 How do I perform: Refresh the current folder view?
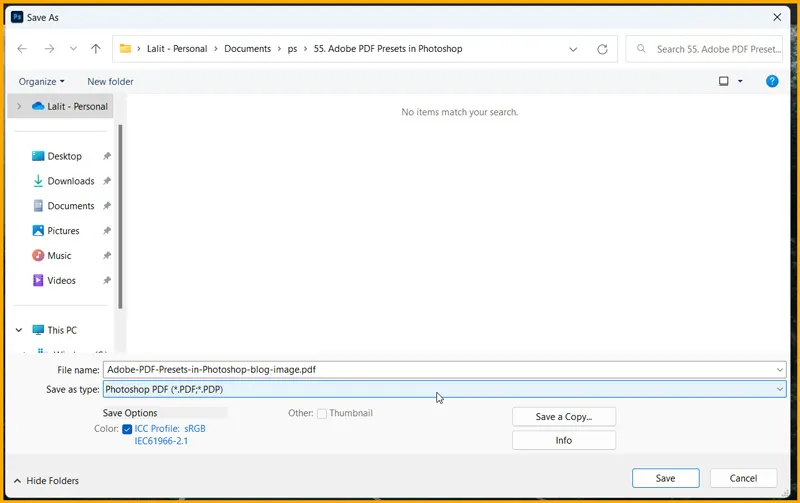pyautogui.click(x=602, y=49)
